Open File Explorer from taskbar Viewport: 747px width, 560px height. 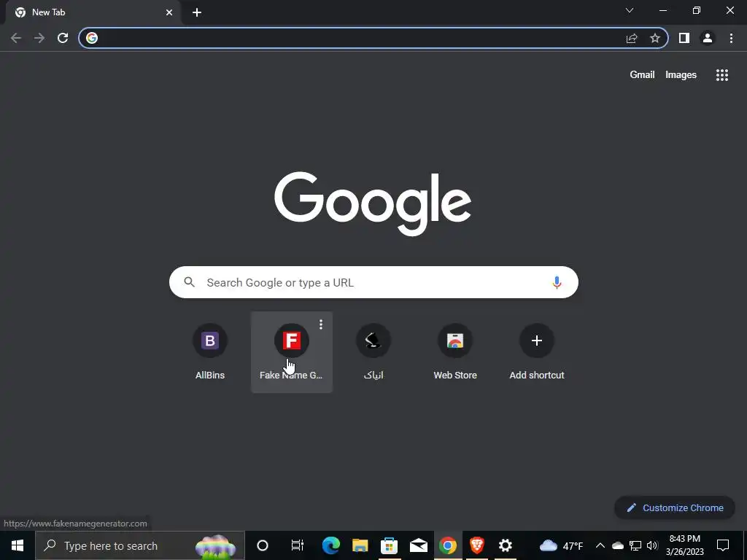(x=360, y=545)
